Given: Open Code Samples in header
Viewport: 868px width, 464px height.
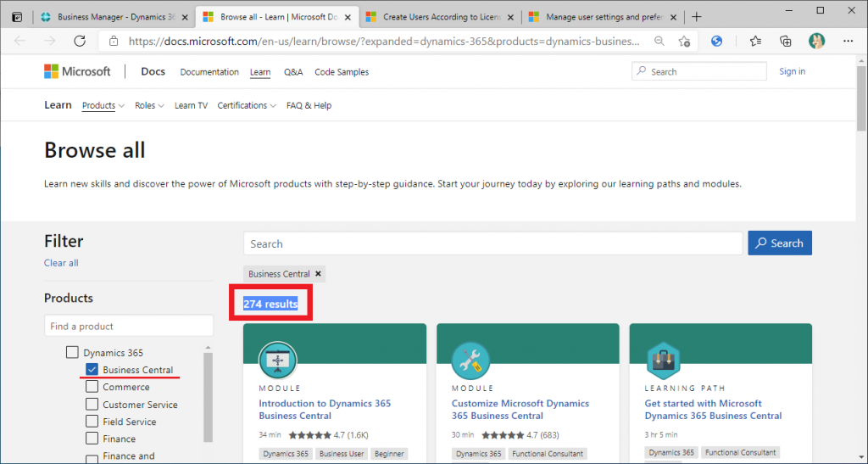Looking at the screenshot, I should (342, 72).
